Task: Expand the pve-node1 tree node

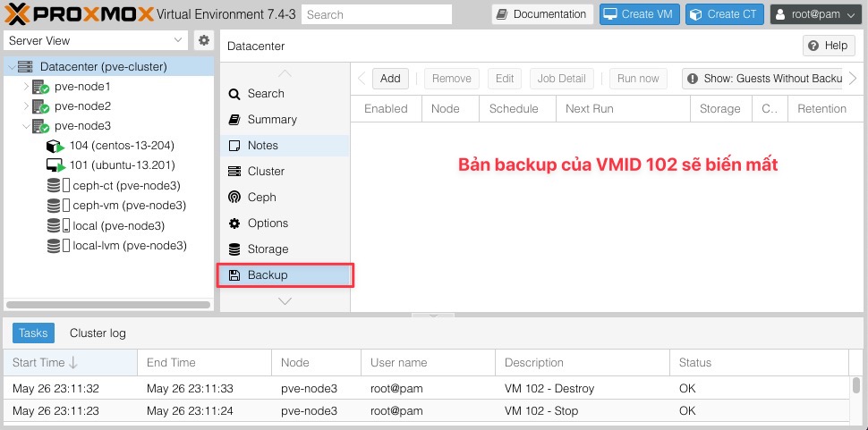Action: click(x=25, y=87)
